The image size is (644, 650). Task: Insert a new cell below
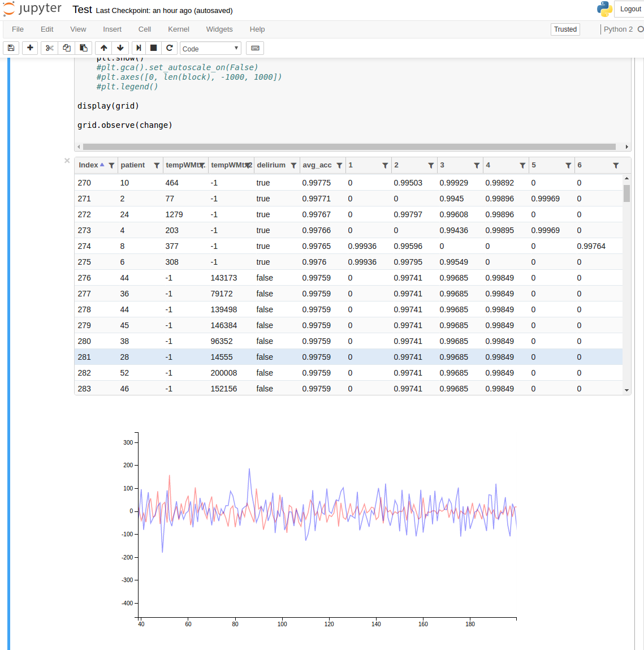(x=30, y=48)
